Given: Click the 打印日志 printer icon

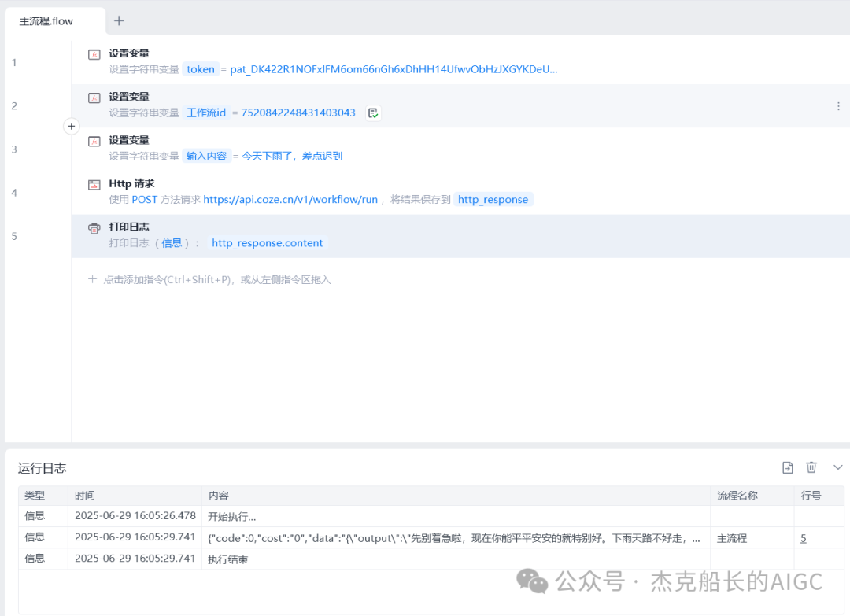Looking at the screenshot, I should click(94, 228).
